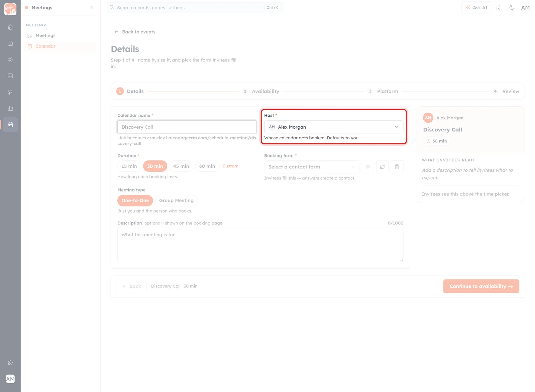The image size is (535, 392).
Task: Open Calendar in side menu
Action: pos(60,46)
